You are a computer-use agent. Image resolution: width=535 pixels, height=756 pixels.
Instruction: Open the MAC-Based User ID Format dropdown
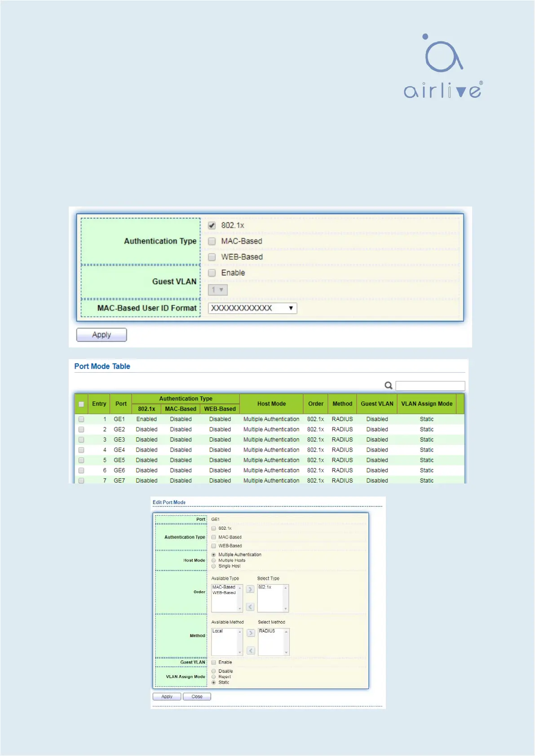(x=252, y=308)
